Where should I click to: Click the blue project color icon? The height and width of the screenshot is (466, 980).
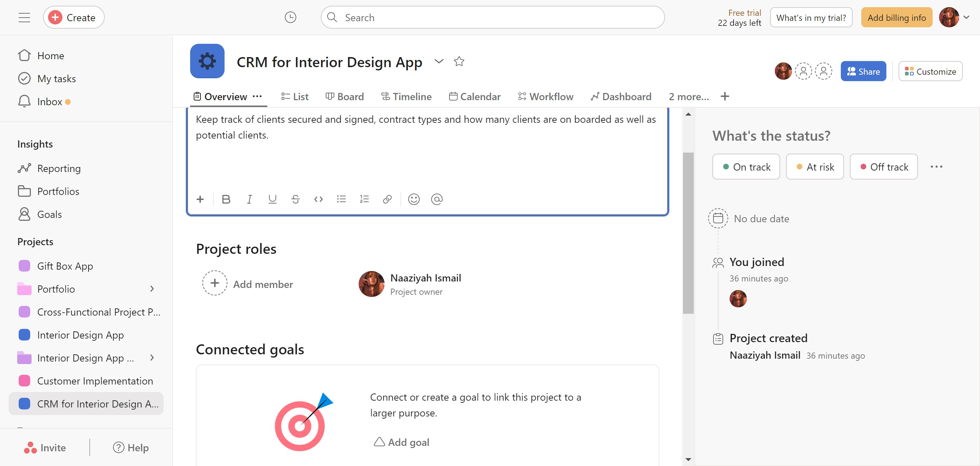[x=207, y=61]
